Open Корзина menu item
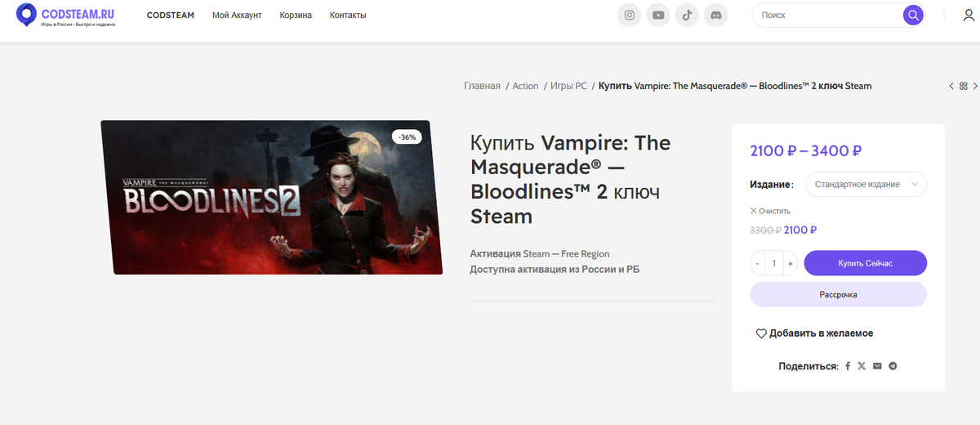 point(296,16)
